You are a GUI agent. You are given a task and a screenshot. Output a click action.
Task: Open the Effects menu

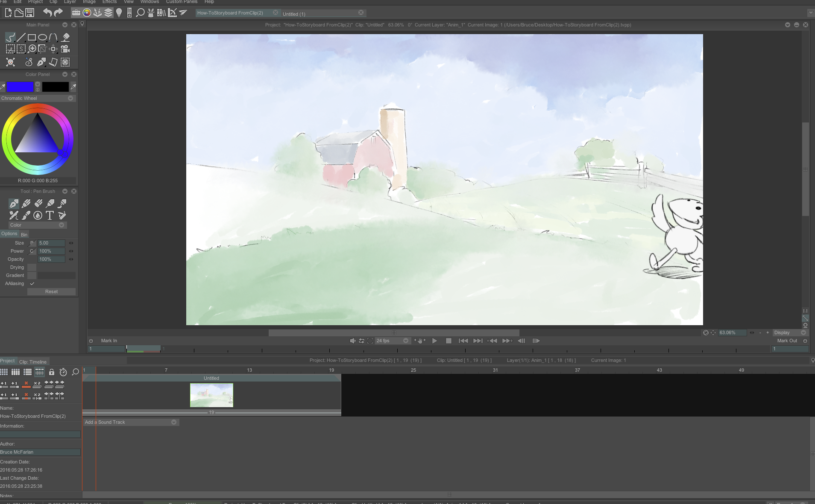pos(109,2)
